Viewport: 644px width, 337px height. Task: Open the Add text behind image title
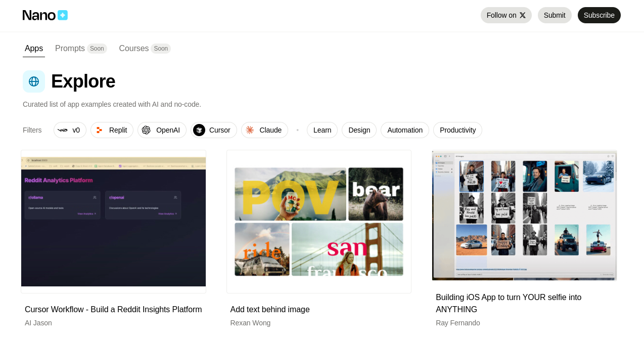(270, 310)
